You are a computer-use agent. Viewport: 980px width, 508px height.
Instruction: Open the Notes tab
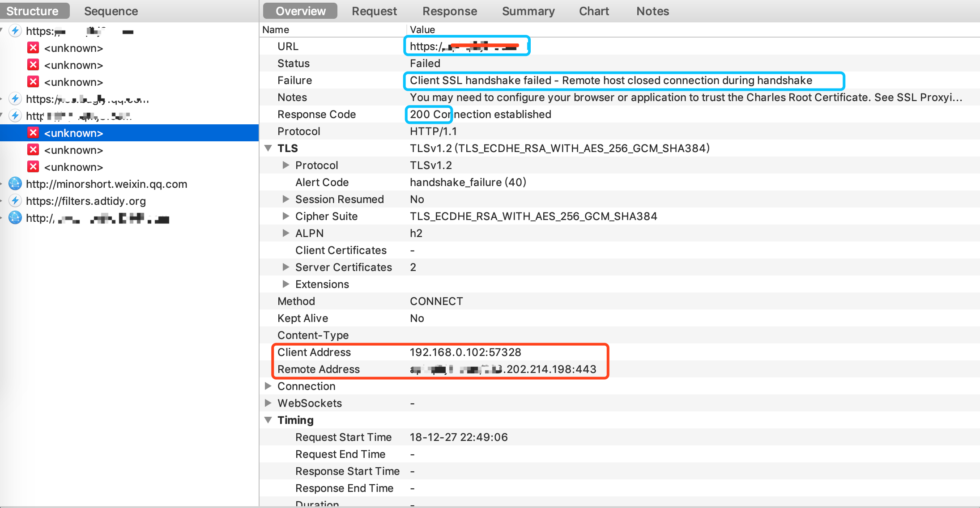coord(652,11)
